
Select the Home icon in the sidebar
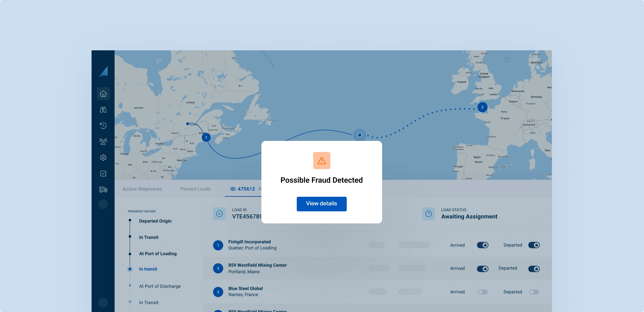pos(103,93)
